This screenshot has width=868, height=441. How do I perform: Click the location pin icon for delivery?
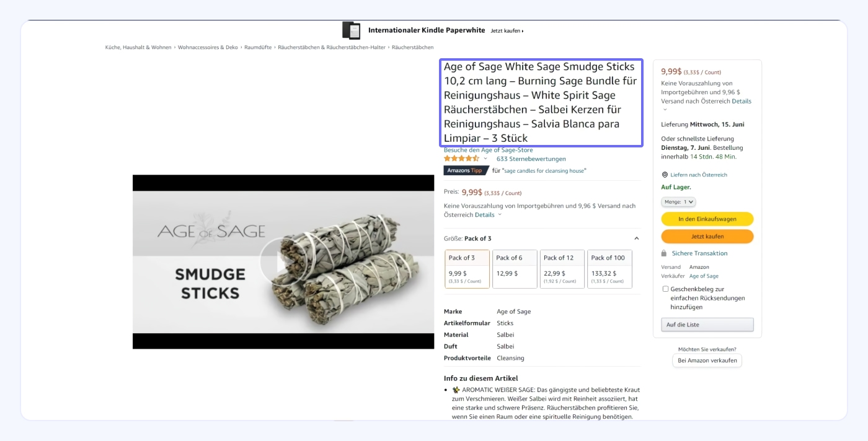665,175
